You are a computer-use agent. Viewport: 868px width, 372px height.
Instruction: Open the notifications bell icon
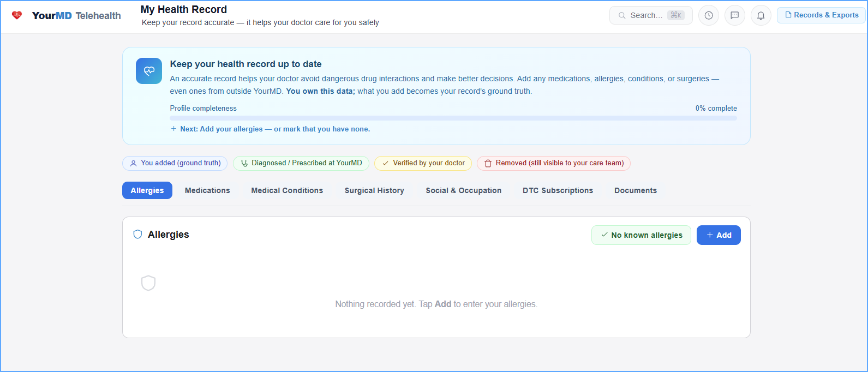point(761,15)
